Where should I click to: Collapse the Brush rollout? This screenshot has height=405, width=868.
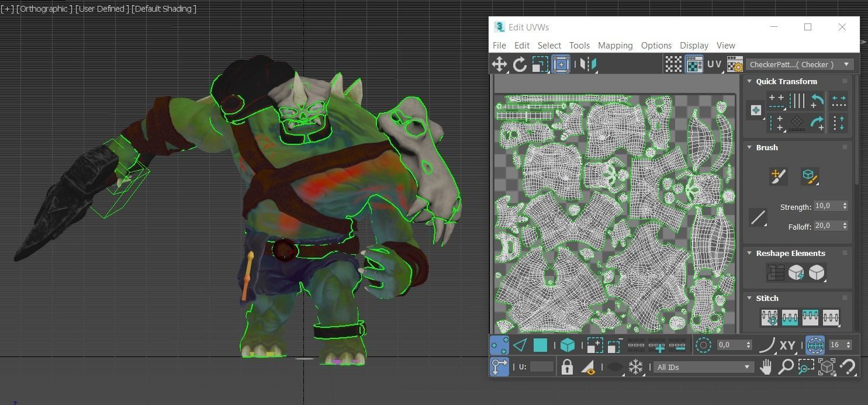click(749, 147)
